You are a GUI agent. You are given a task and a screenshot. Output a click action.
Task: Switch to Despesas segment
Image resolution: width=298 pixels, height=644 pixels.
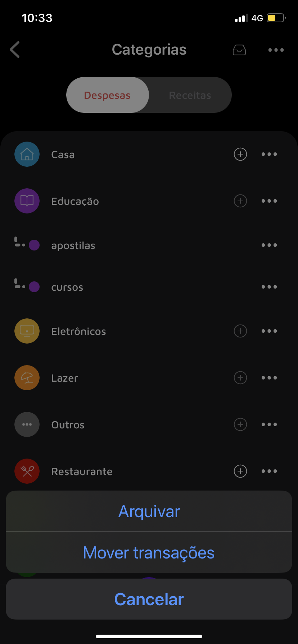tap(107, 95)
